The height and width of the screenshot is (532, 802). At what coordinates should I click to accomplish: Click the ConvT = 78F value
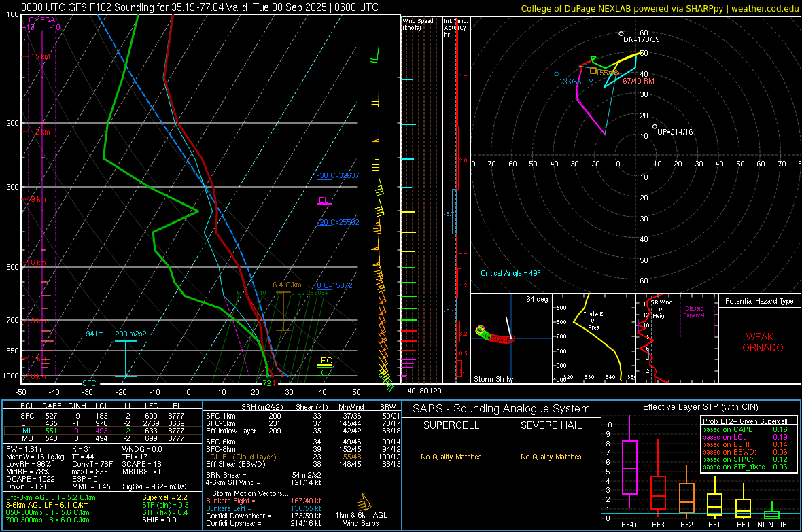click(92, 464)
